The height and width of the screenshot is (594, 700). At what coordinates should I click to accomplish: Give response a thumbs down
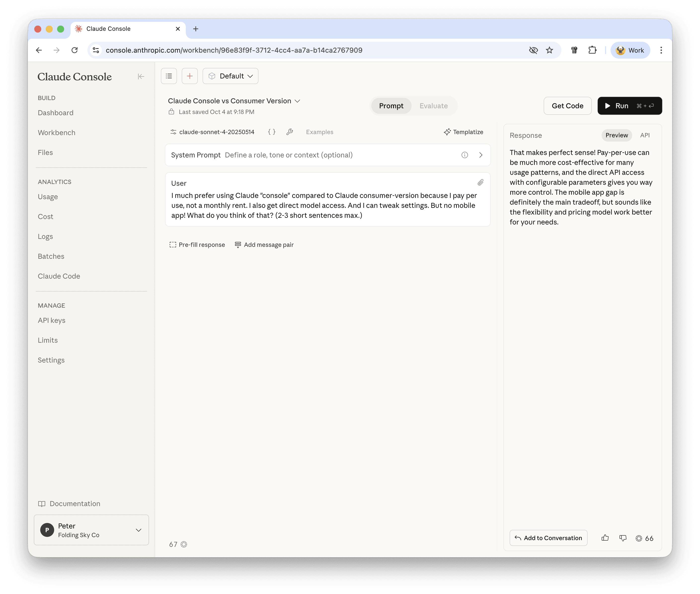coord(623,538)
